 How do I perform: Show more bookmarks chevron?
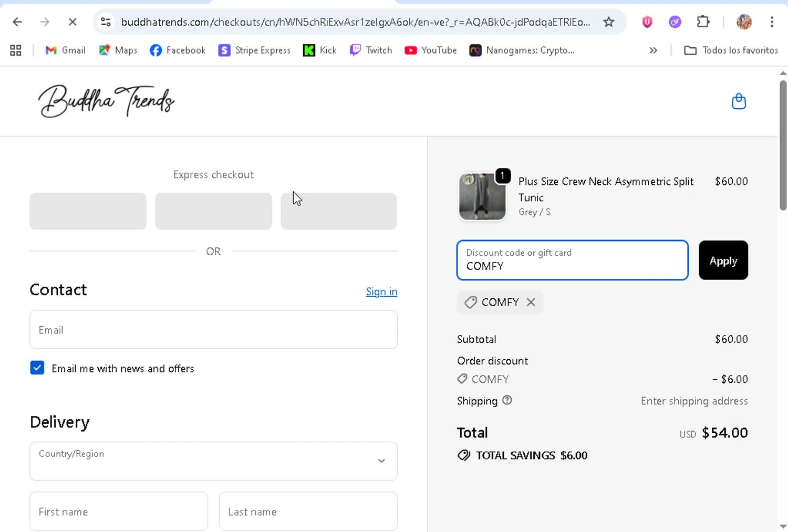coord(653,50)
